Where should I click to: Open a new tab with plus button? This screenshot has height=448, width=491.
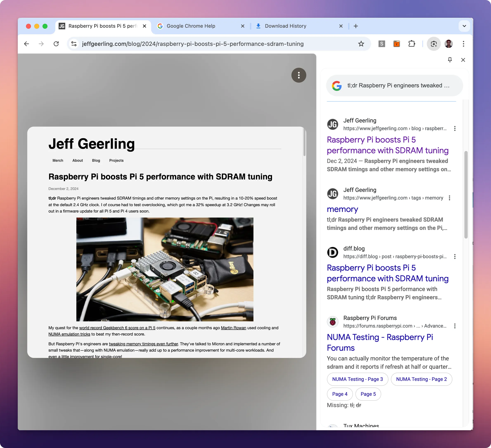pyautogui.click(x=356, y=26)
